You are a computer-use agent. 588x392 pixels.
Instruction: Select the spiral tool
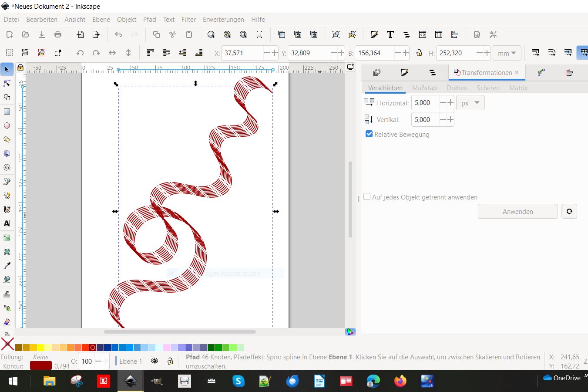tap(7, 167)
